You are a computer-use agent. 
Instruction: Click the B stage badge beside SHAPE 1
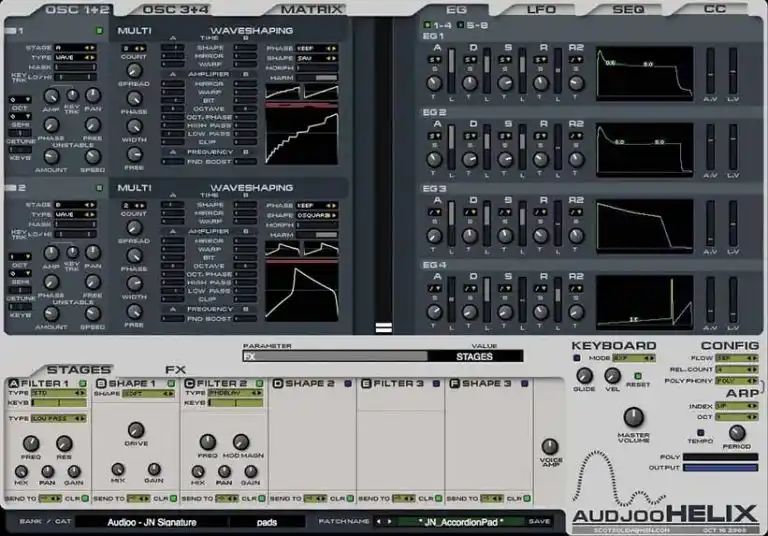click(x=101, y=383)
